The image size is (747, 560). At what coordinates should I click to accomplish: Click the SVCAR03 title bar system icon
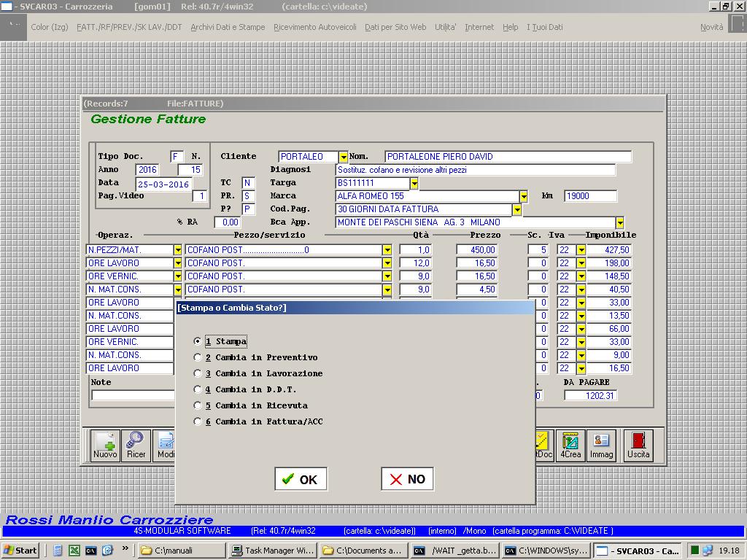7,6
